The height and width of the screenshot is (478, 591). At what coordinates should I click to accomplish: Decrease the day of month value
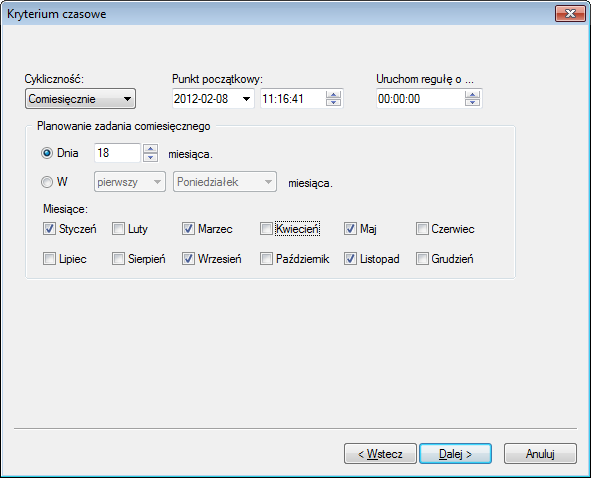click(x=150, y=157)
